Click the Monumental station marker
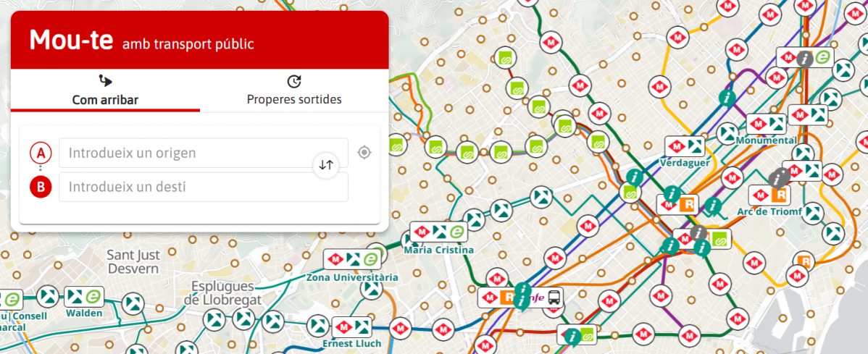Screen dimensions: 868x354 pos(766,124)
